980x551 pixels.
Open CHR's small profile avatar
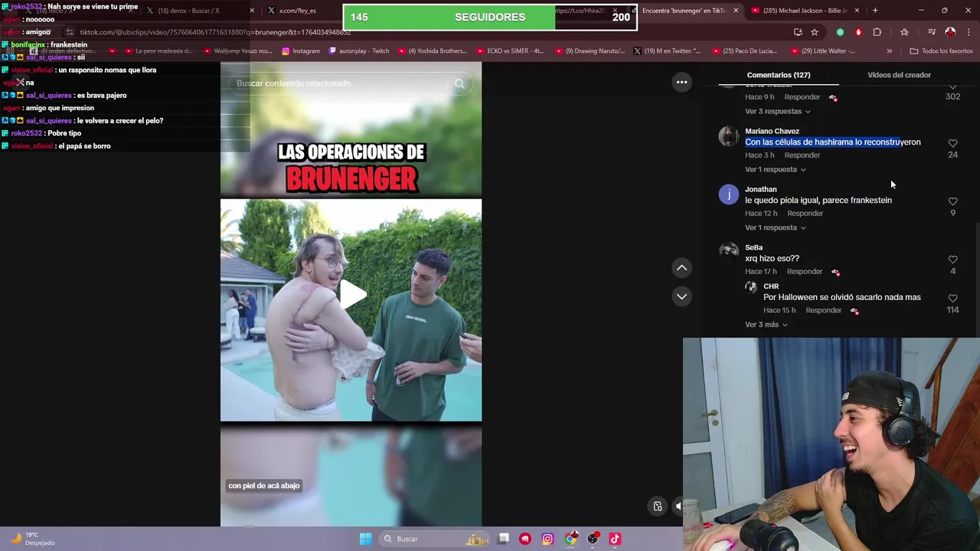pyautogui.click(x=751, y=288)
